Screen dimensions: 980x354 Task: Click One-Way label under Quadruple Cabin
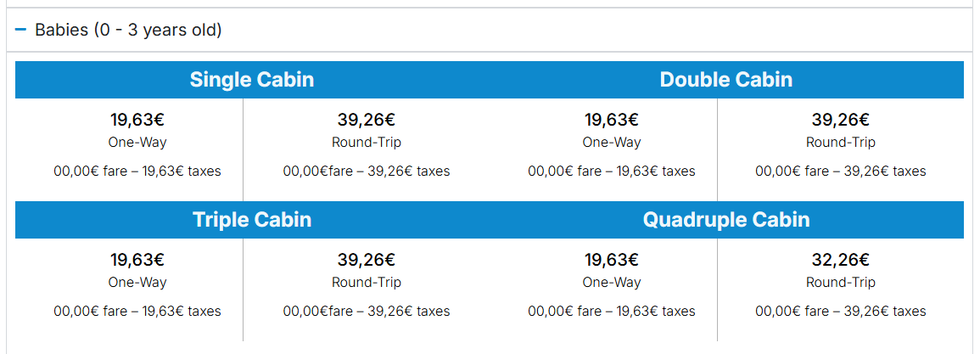pos(612,283)
